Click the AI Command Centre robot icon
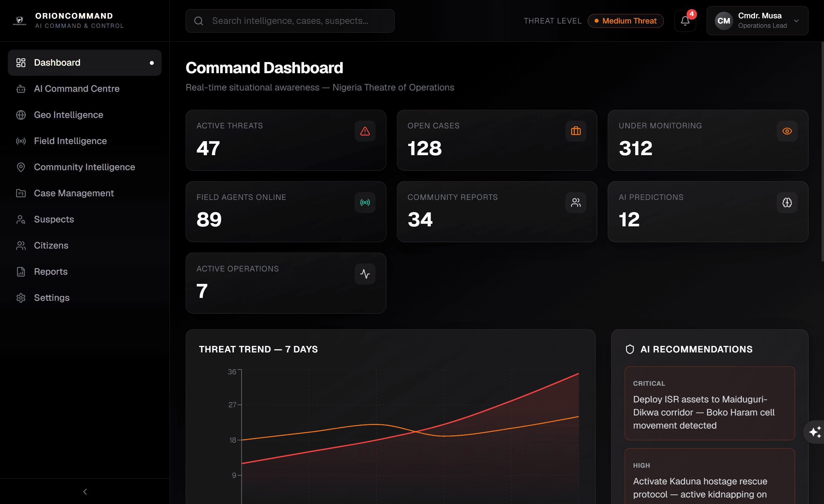 pos(21,89)
